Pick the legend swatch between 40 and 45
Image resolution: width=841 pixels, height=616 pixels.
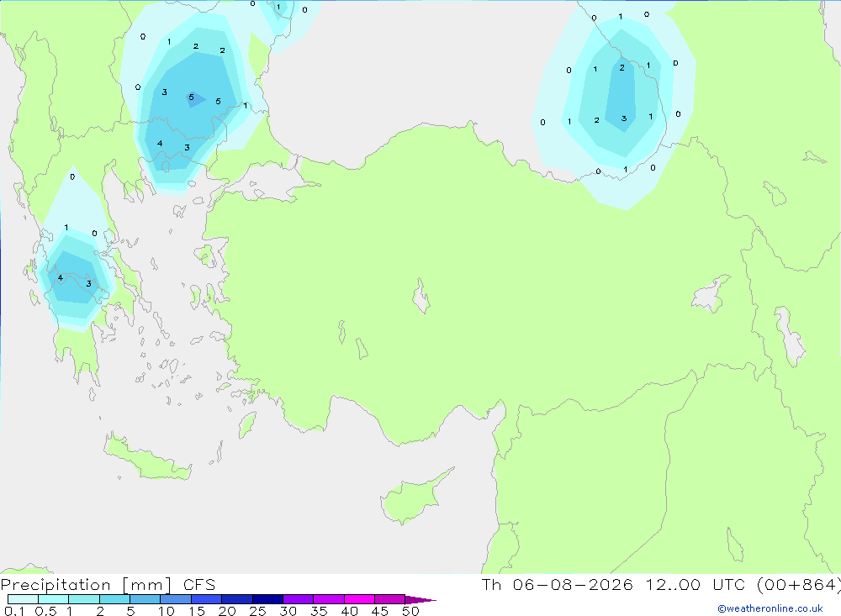pos(359,599)
